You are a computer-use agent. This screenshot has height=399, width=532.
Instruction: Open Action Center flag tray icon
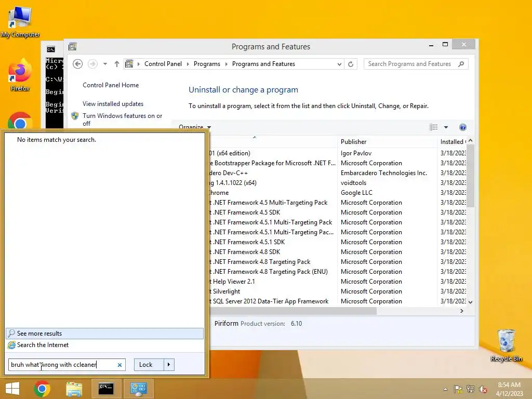pyautogui.click(x=458, y=389)
